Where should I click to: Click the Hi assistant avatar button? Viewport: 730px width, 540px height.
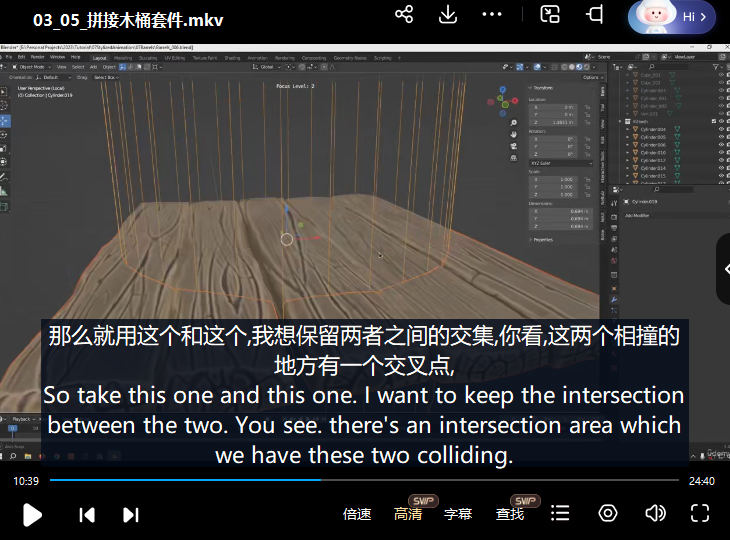[671, 16]
